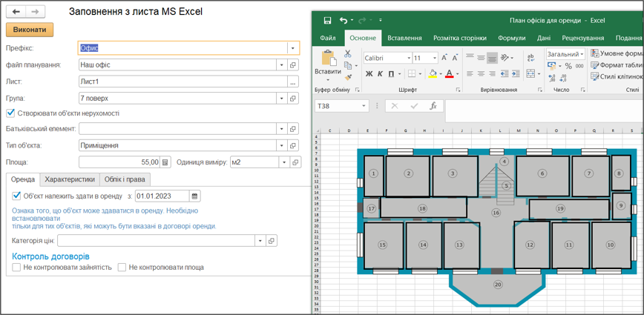Enable Не контролювати зайнятість checkbox

click(x=16, y=268)
